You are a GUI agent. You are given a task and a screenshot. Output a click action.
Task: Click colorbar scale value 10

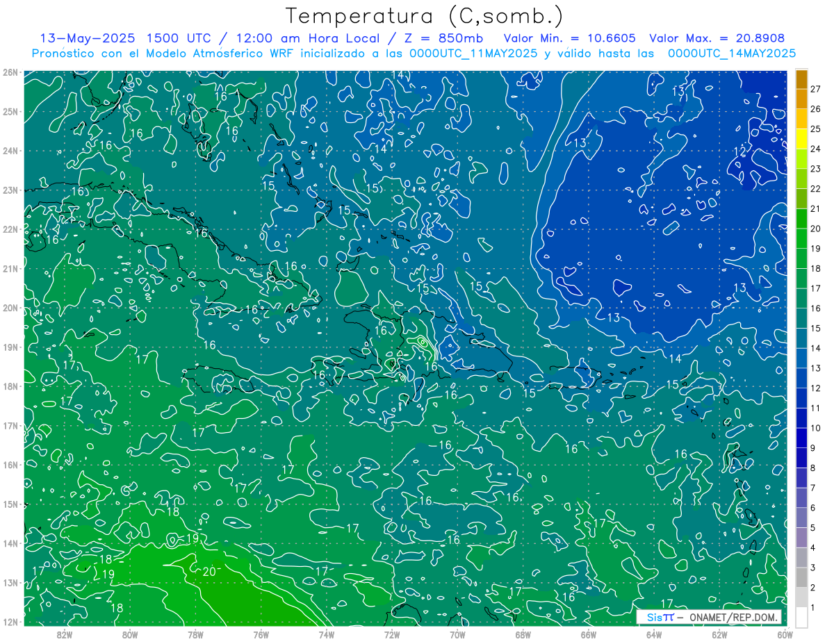816,428
